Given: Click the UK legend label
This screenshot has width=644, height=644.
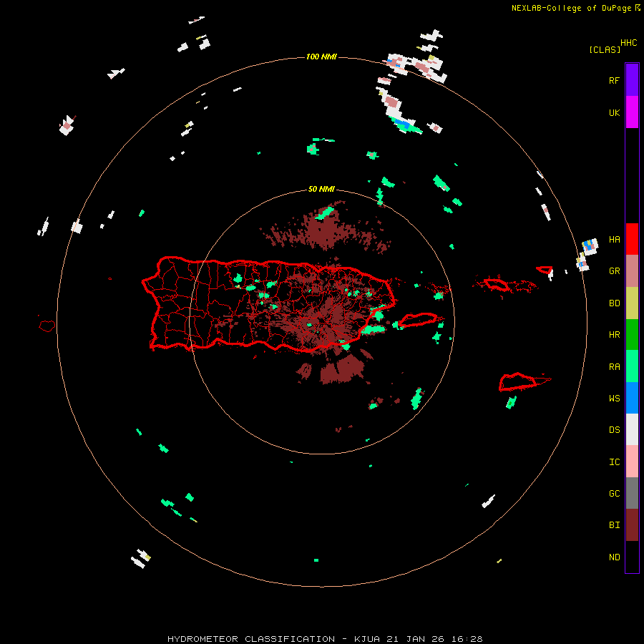Looking at the screenshot, I should (x=614, y=113).
